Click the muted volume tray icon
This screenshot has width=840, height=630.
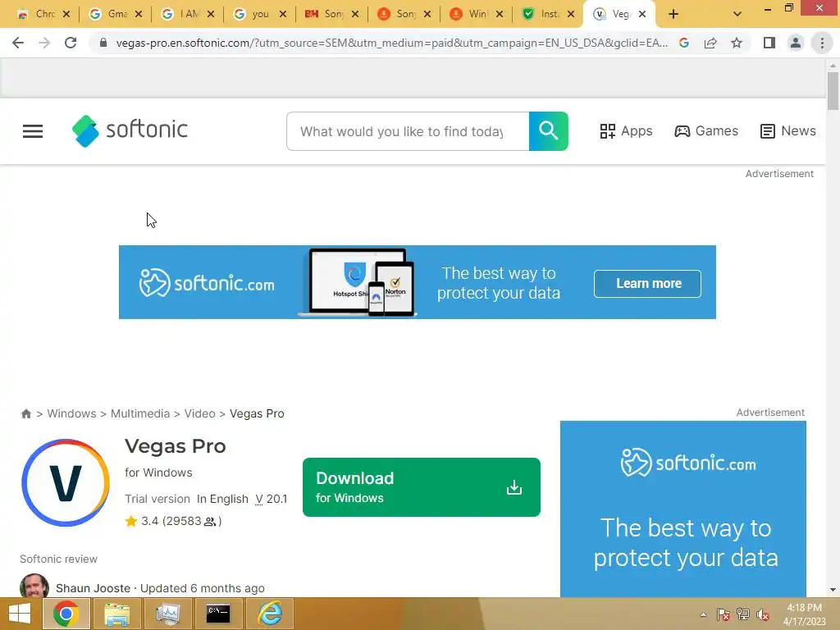[763, 614]
